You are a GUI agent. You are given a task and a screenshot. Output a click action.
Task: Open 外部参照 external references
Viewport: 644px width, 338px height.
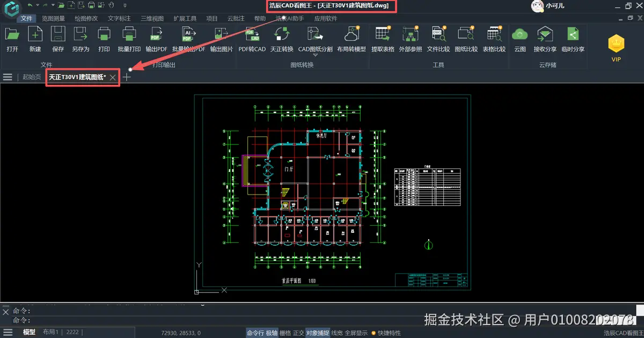coord(411,39)
